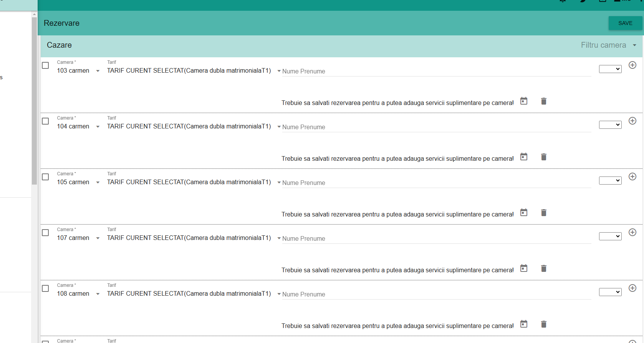Check the box for room 108 carmen
This screenshot has height=343, width=644.
[x=45, y=288]
